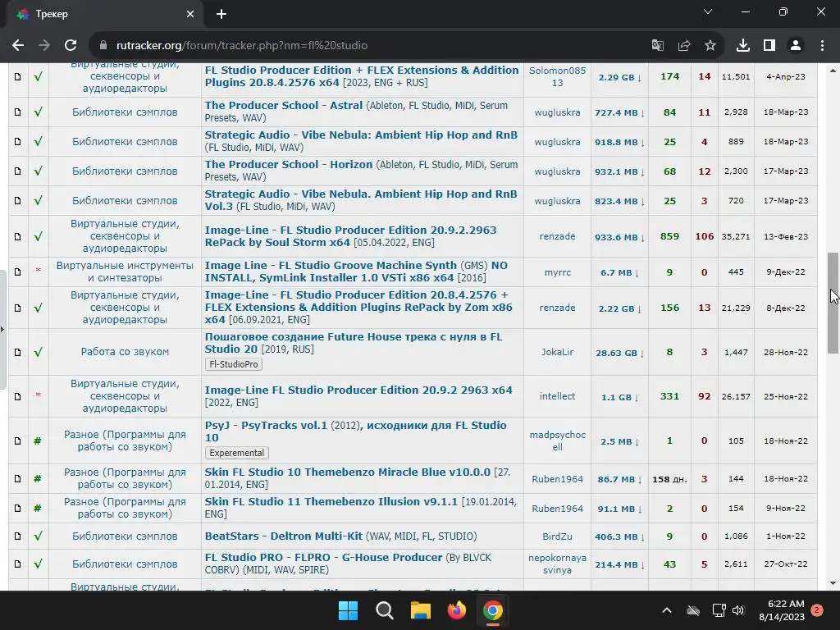Open Windows Start menu
The width and height of the screenshot is (840, 630).
tap(348, 610)
